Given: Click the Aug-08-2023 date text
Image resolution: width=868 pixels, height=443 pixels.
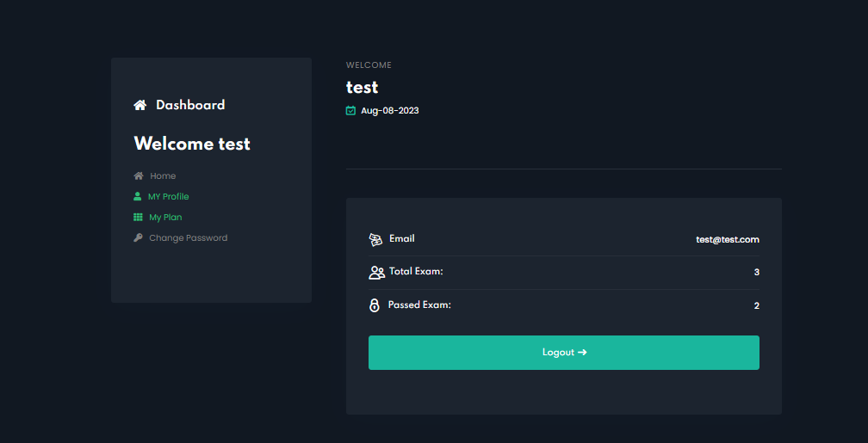Looking at the screenshot, I should pyautogui.click(x=390, y=110).
